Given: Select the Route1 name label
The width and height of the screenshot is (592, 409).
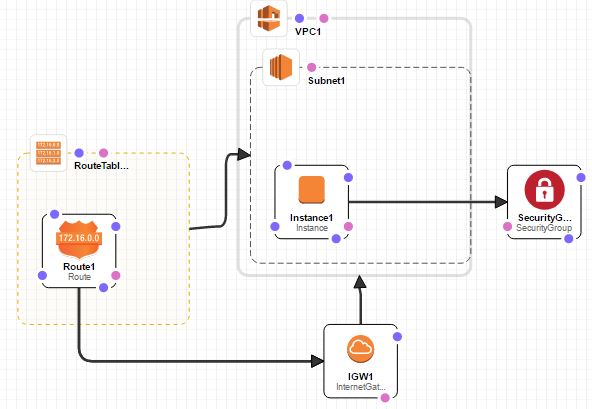Looking at the screenshot, I should tap(79, 267).
